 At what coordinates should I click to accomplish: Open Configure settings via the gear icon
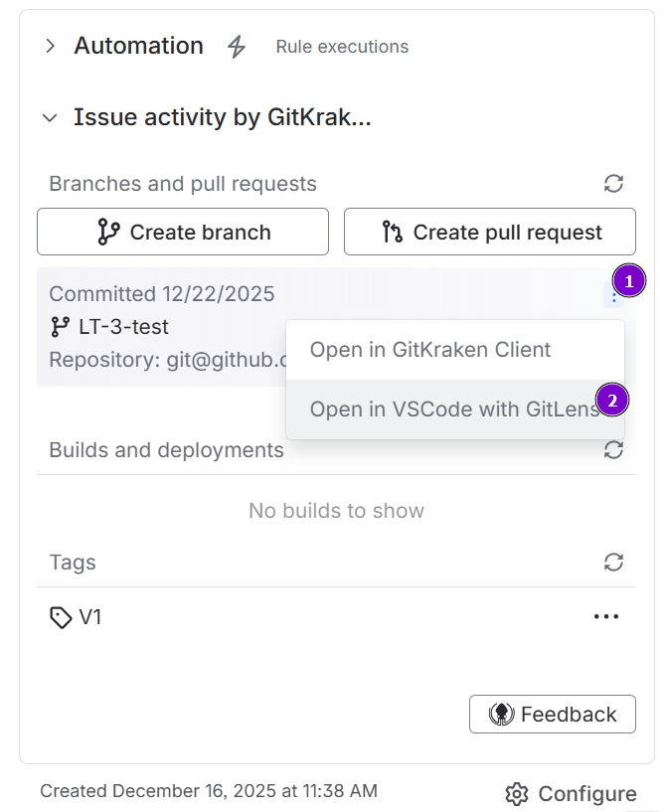pos(517,793)
